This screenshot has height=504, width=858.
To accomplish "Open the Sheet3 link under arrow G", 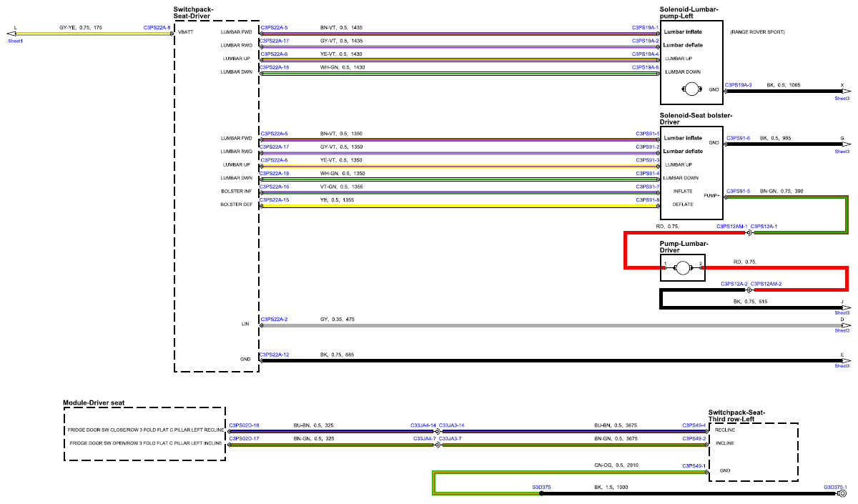I will click(842, 152).
